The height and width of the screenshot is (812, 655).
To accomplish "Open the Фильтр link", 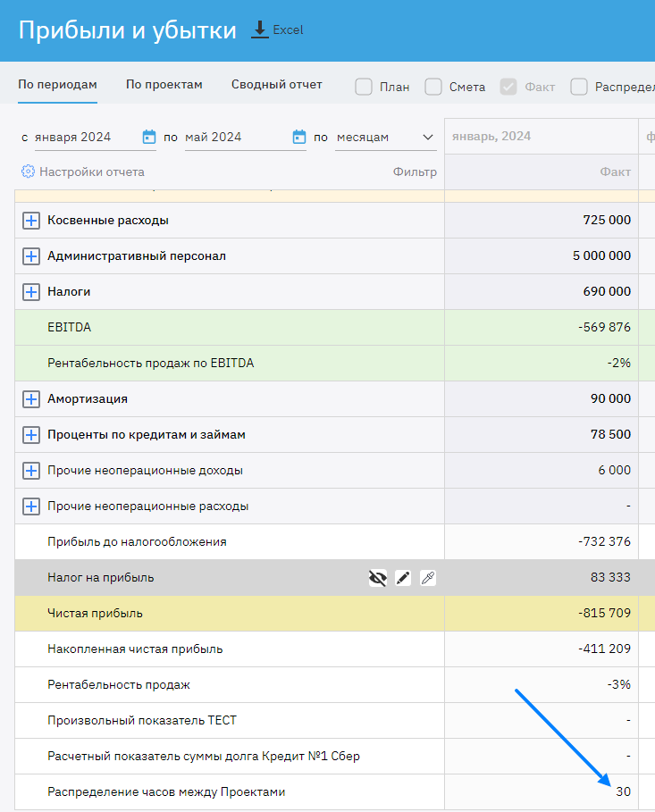I will 415,172.
